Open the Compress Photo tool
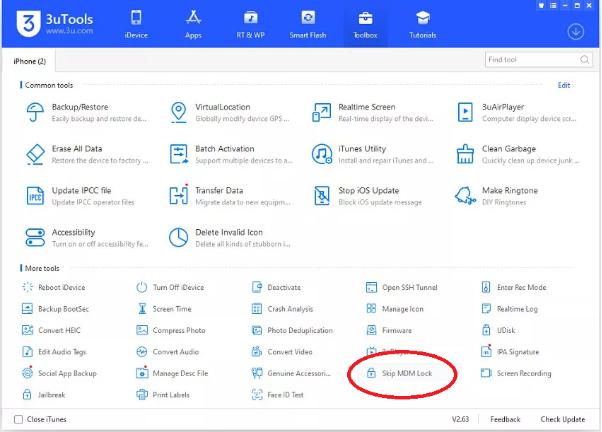This screenshot has width=602, height=432. [x=171, y=330]
